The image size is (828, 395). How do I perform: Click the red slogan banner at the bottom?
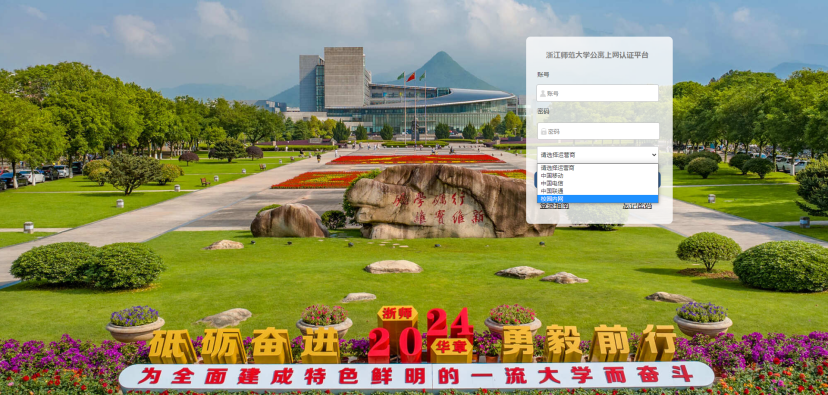pyautogui.click(x=416, y=375)
